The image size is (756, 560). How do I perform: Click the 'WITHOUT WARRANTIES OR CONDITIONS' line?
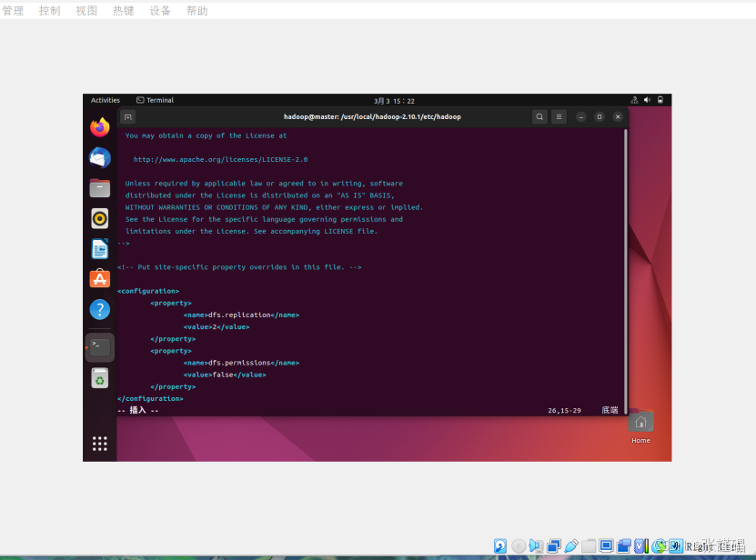[274, 207]
